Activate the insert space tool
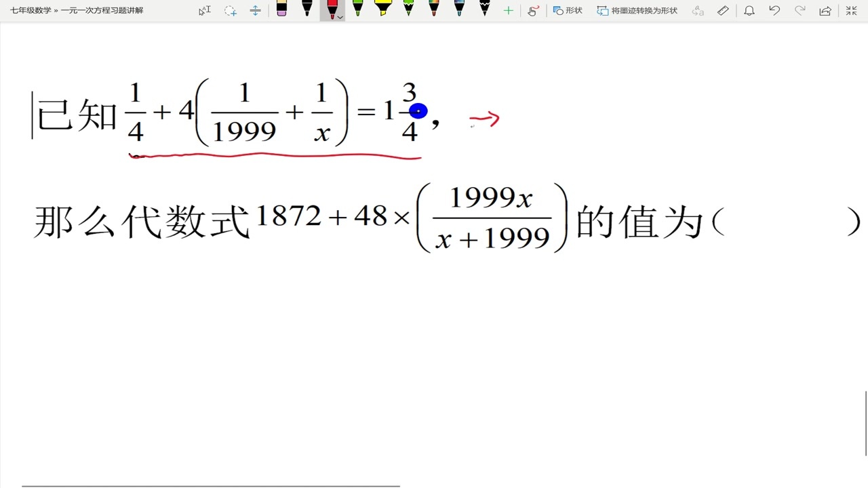This screenshot has width=868, height=488. pyautogui.click(x=255, y=10)
